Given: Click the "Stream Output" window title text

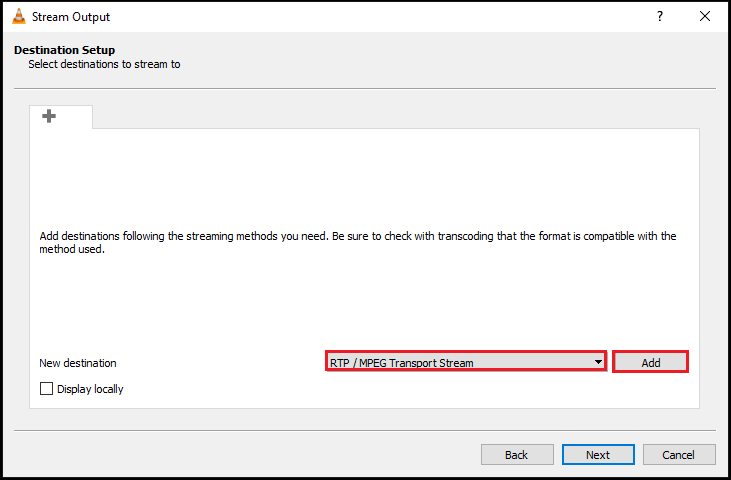Looking at the screenshot, I should 71,17.
